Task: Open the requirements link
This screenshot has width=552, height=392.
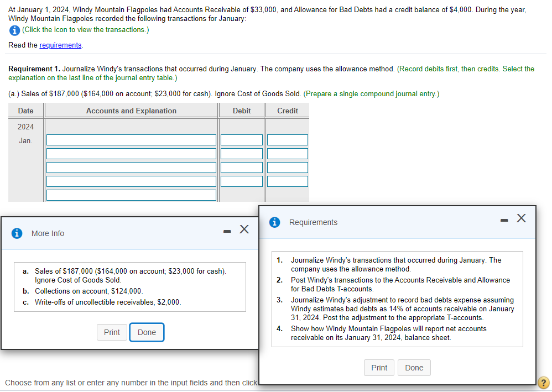Action: (60, 45)
